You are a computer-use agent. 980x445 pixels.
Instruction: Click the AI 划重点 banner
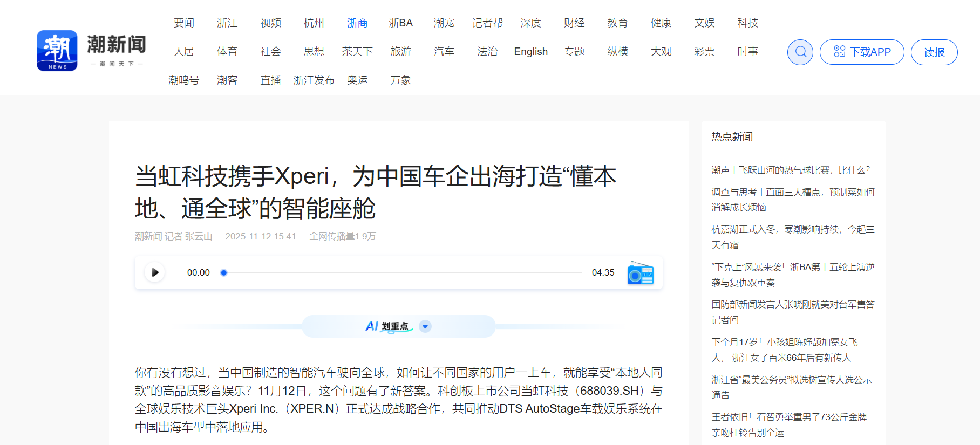click(399, 326)
